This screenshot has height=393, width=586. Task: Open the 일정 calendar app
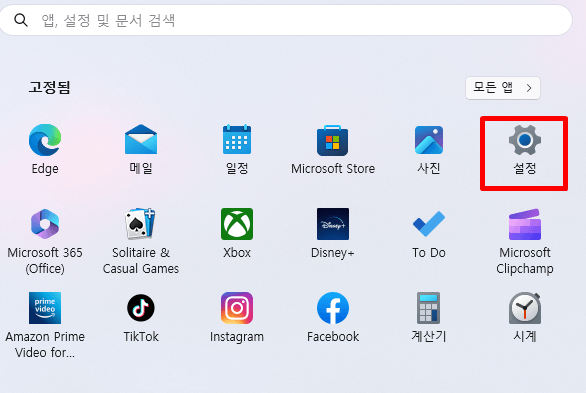237,140
